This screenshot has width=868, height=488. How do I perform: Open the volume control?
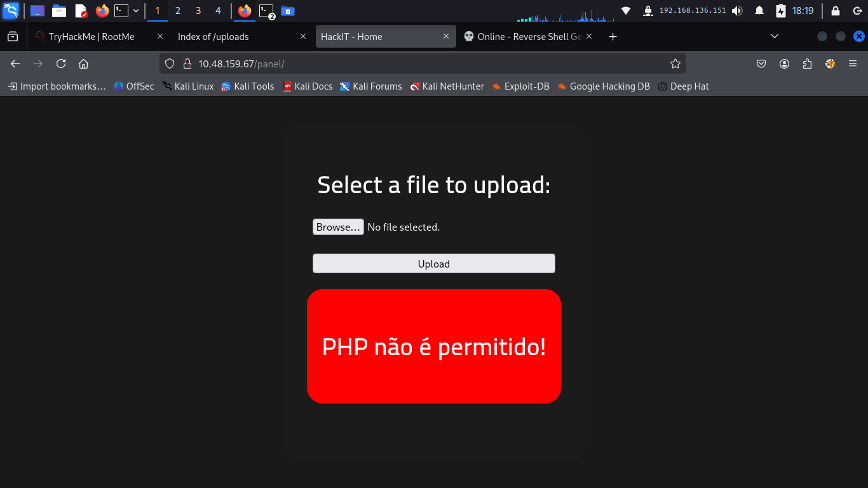[737, 11]
